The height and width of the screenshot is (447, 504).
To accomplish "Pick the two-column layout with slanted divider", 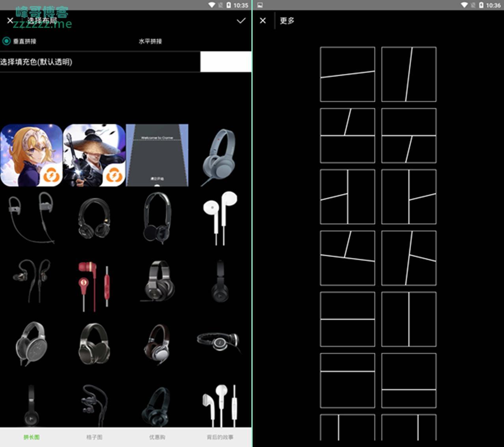I will [409, 74].
